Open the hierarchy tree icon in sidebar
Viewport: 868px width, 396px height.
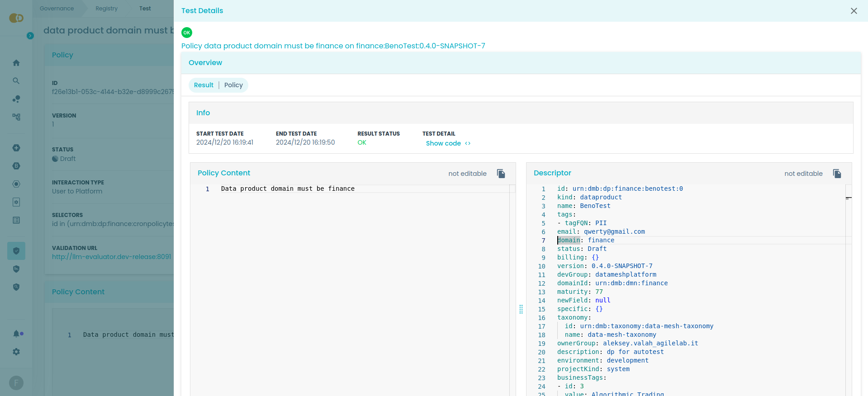16,117
